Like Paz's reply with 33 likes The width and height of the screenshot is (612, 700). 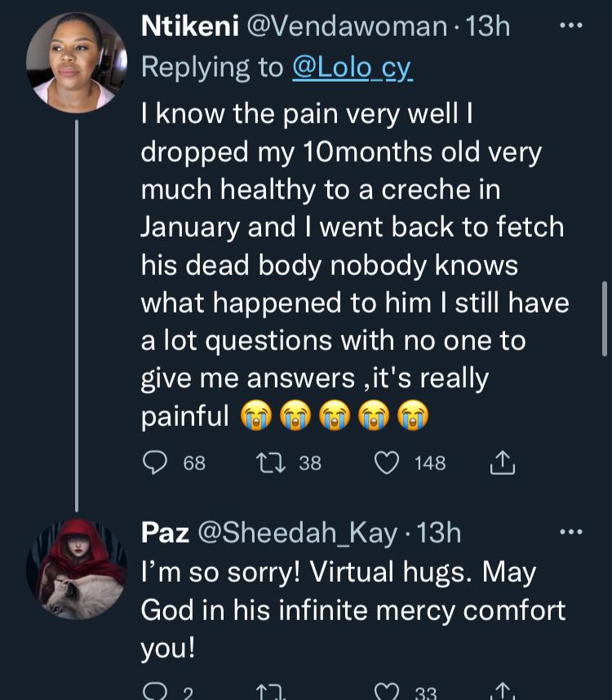click(x=388, y=692)
